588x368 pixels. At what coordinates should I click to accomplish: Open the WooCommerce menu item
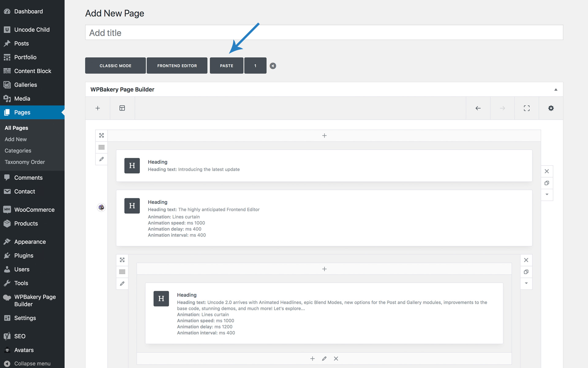34,210
